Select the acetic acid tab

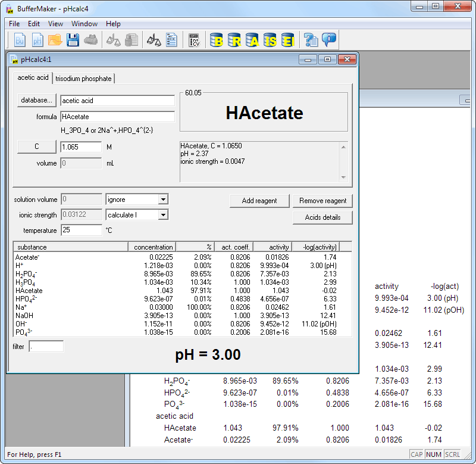(33, 77)
